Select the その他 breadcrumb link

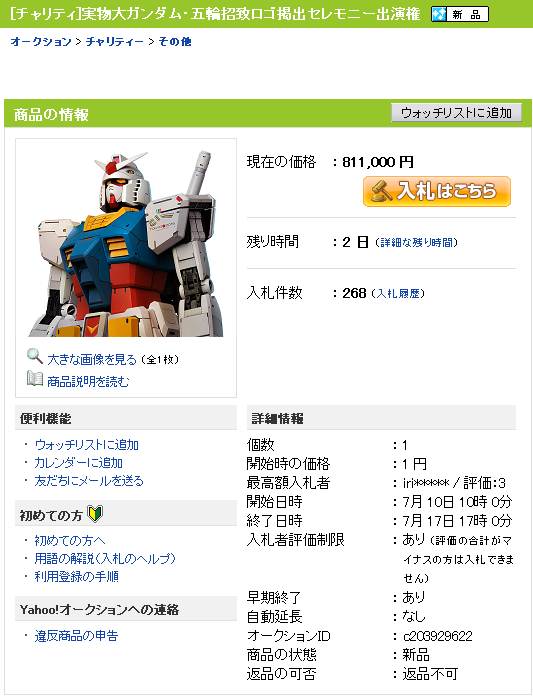click(175, 42)
